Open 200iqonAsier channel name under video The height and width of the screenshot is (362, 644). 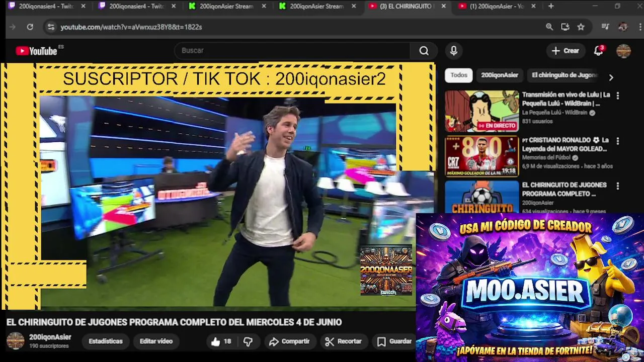[50, 337]
